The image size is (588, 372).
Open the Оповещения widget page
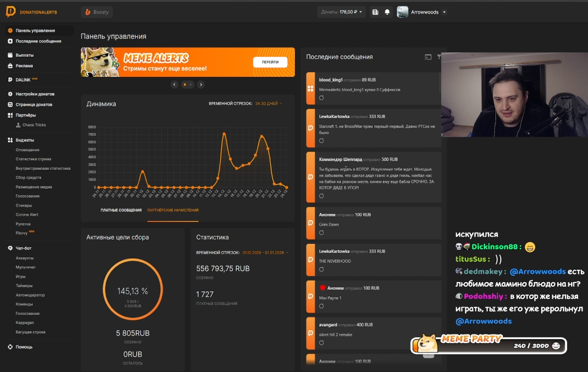(27, 150)
